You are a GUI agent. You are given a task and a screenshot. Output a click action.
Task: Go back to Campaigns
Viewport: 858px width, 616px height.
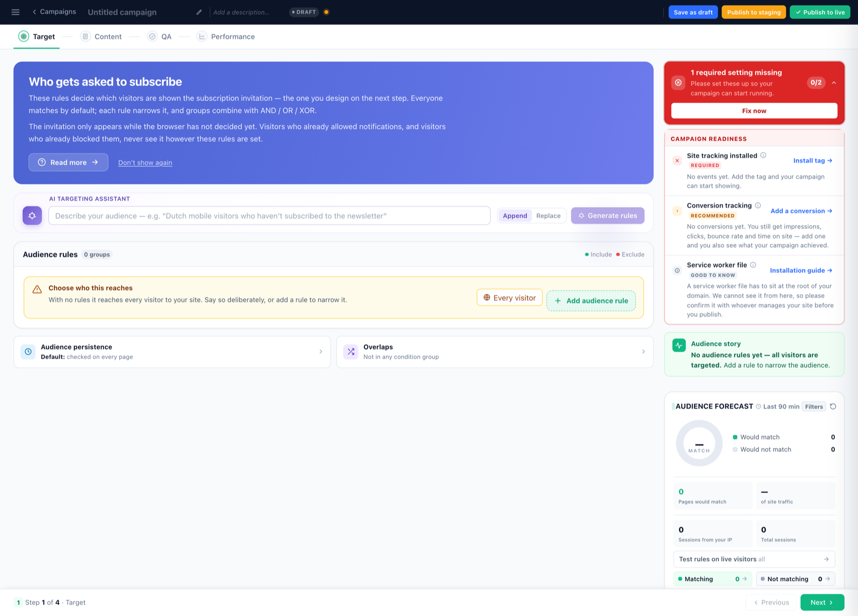pyautogui.click(x=54, y=11)
